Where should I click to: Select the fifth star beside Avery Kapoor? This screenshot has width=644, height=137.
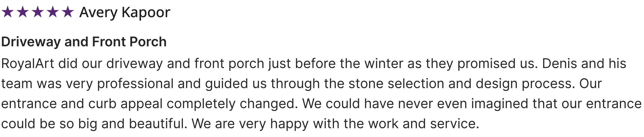pyautogui.click(x=68, y=12)
